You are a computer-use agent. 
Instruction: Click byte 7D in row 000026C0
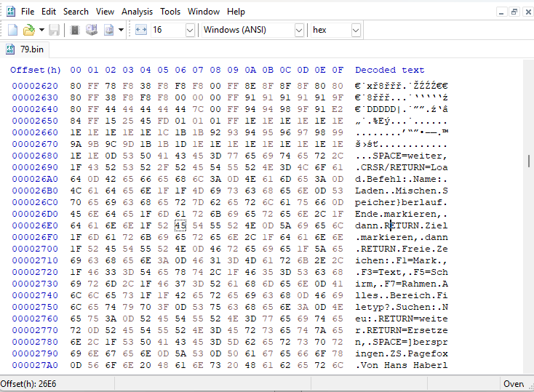[x=198, y=202]
